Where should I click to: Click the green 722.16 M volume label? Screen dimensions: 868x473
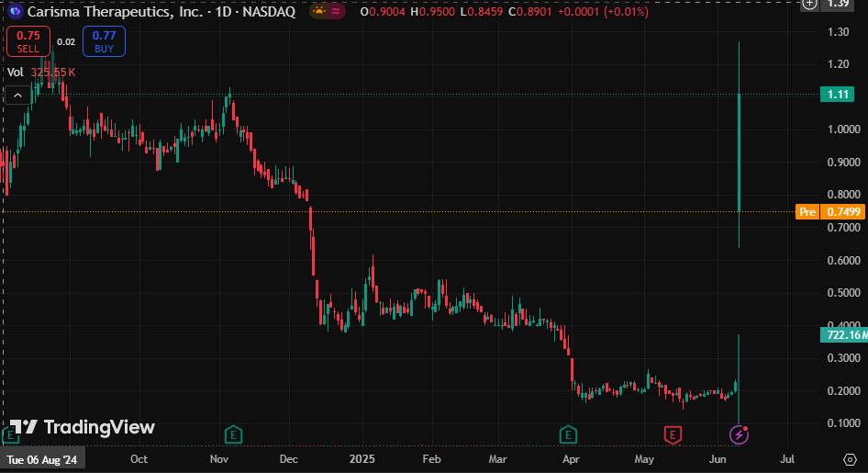click(843, 335)
